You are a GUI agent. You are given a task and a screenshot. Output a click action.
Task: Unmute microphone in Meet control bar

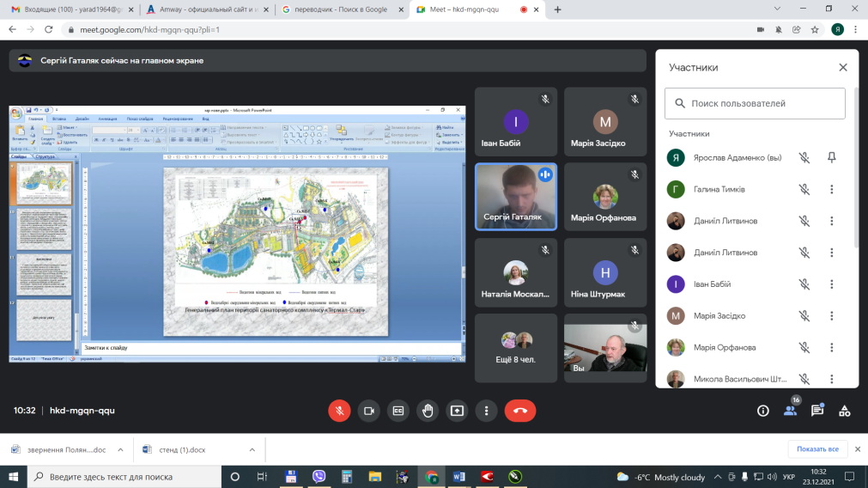pyautogui.click(x=339, y=411)
